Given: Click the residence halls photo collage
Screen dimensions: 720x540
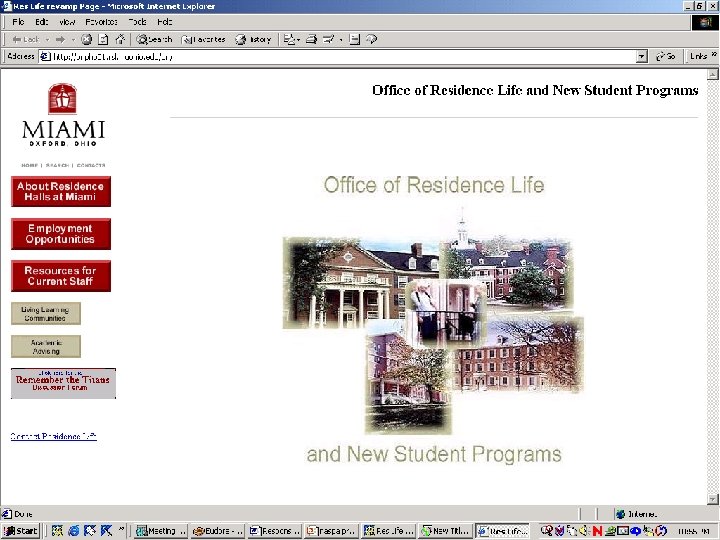Looking at the screenshot, I should pyautogui.click(x=433, y=321).
